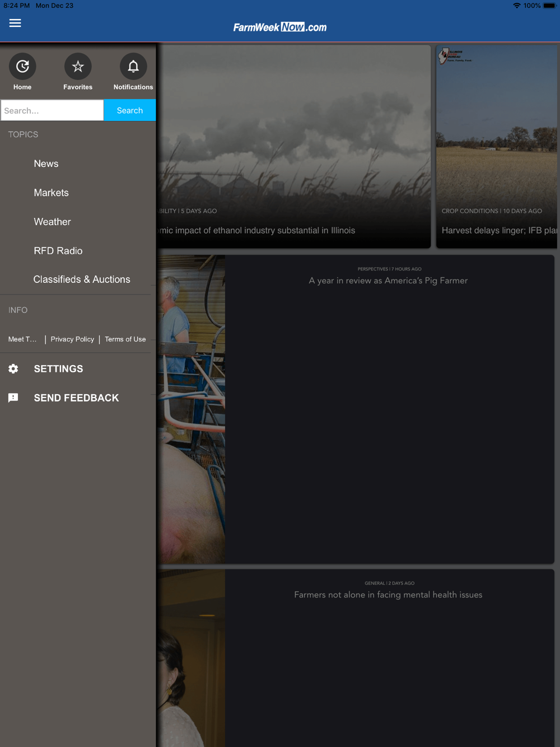Open the News topic

pyautogui.click(x=46, y=164)
